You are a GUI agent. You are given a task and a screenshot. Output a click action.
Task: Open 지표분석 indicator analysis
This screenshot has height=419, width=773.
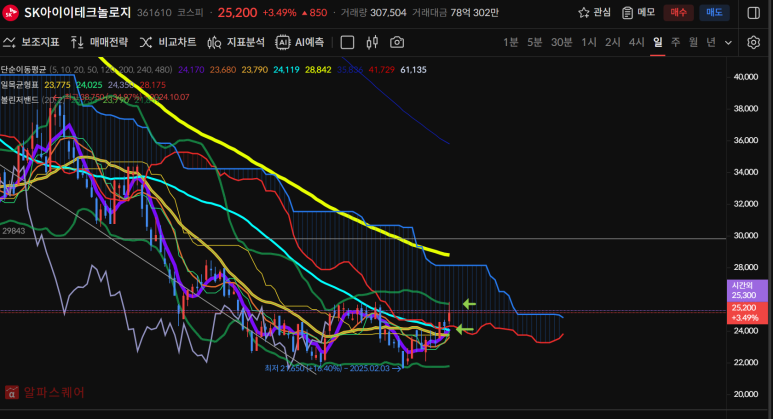point(236,42)
